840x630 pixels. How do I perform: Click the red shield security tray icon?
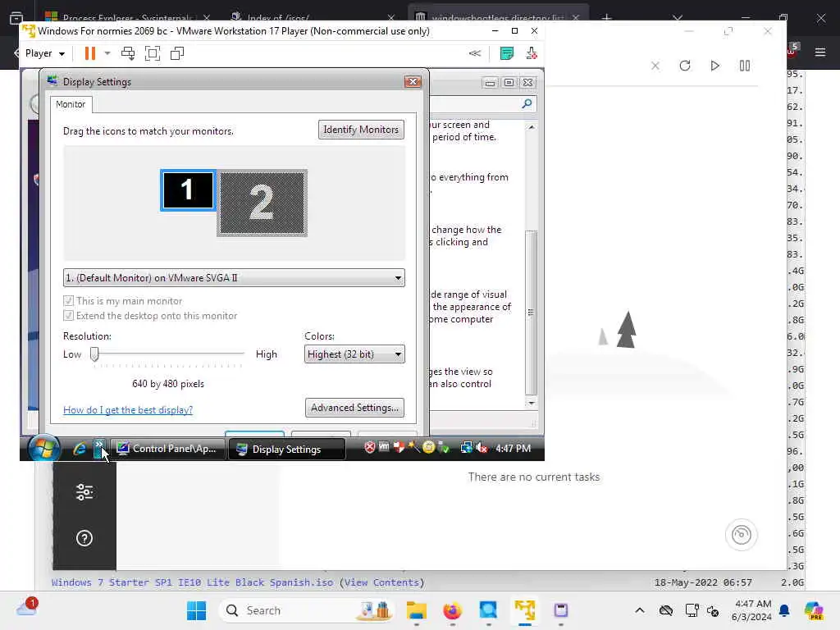(x=370, y=447)
